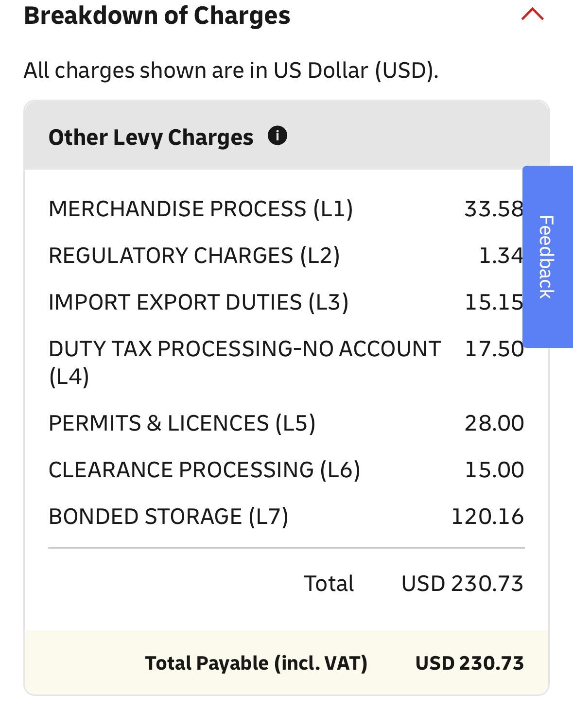Click the Bonded Storage (L7) label
Screen dimensions: 573x728
pos(168,517)
